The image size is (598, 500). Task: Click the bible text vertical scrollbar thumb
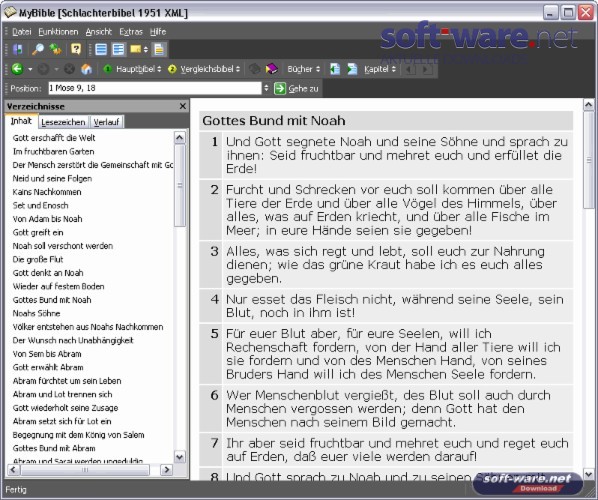588,160
